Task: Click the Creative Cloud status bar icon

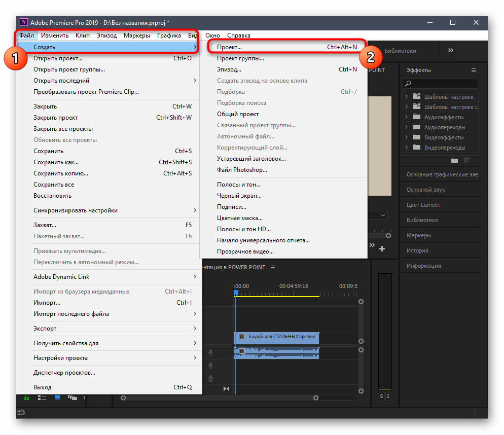Action: (21, 413)
